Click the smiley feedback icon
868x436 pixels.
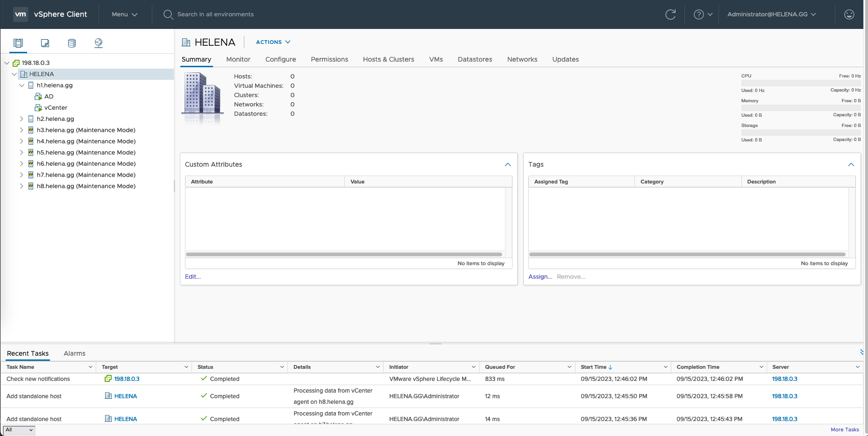(849, 14)
